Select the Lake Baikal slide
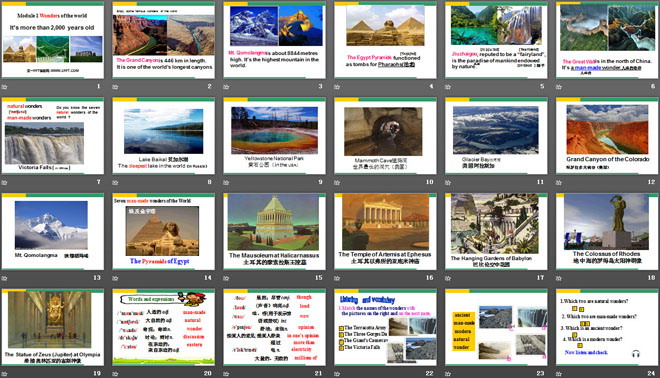The width and height of the screenshot is (660, 378). tap(163, 136)
